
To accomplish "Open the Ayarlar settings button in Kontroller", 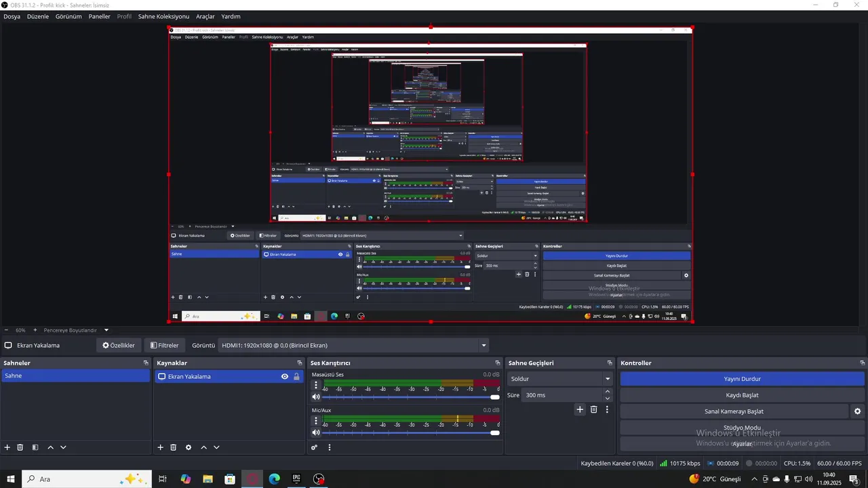I will click(742, 444).
